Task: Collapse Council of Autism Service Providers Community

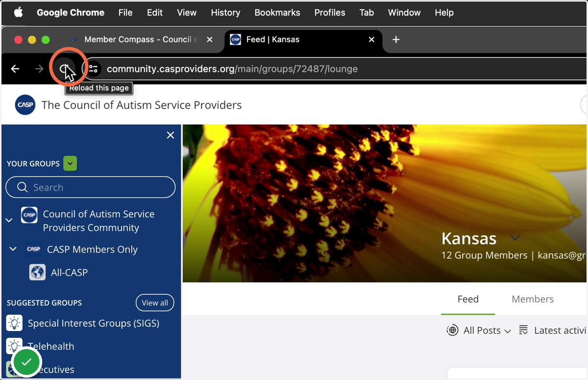Action: [x=9, y=220]
